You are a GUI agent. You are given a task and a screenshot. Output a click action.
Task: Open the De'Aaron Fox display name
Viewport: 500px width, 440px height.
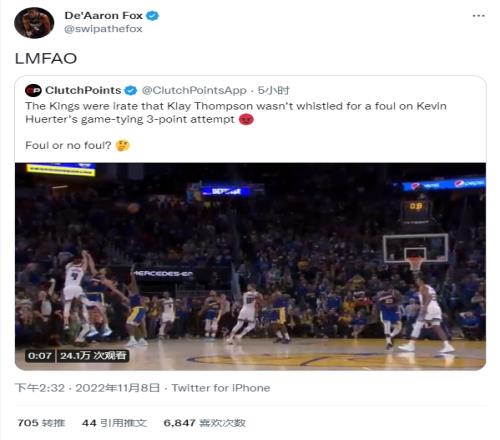103,15
